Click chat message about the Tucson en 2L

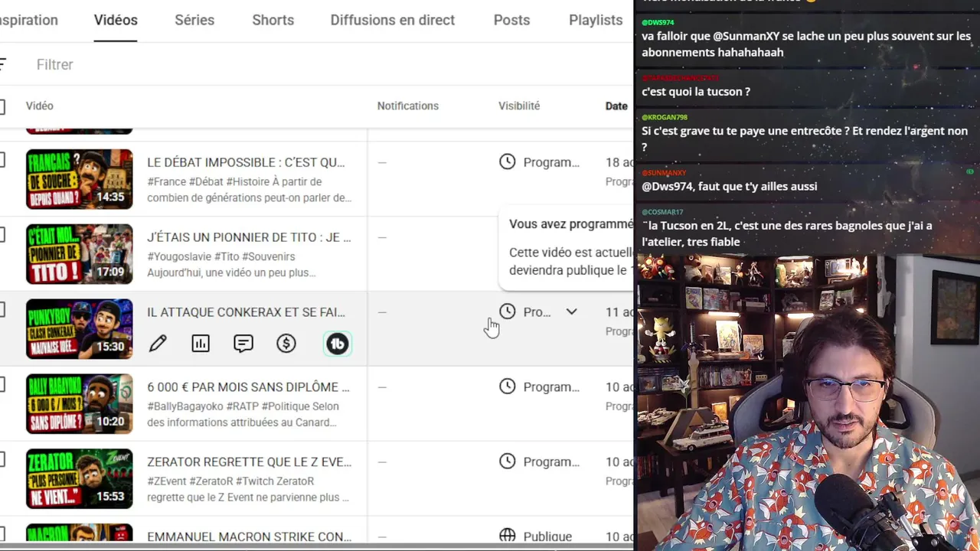(787, 233)
